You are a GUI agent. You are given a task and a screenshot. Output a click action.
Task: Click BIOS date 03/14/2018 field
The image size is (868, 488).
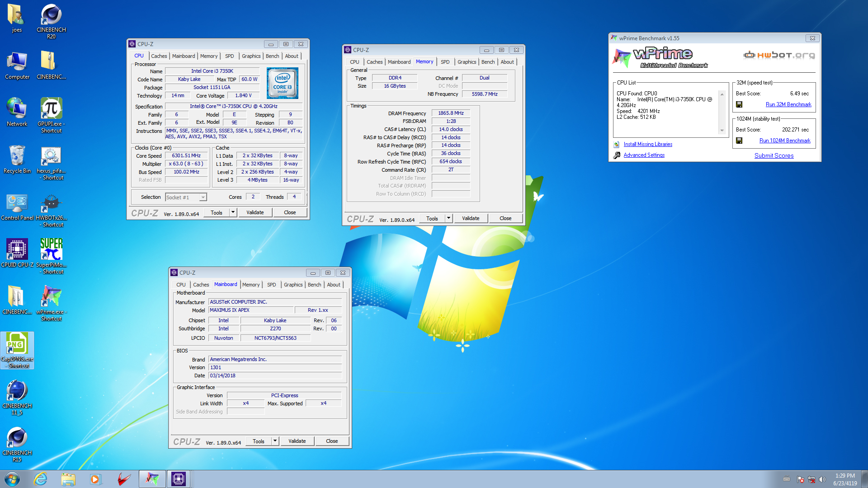click(275, 375)
